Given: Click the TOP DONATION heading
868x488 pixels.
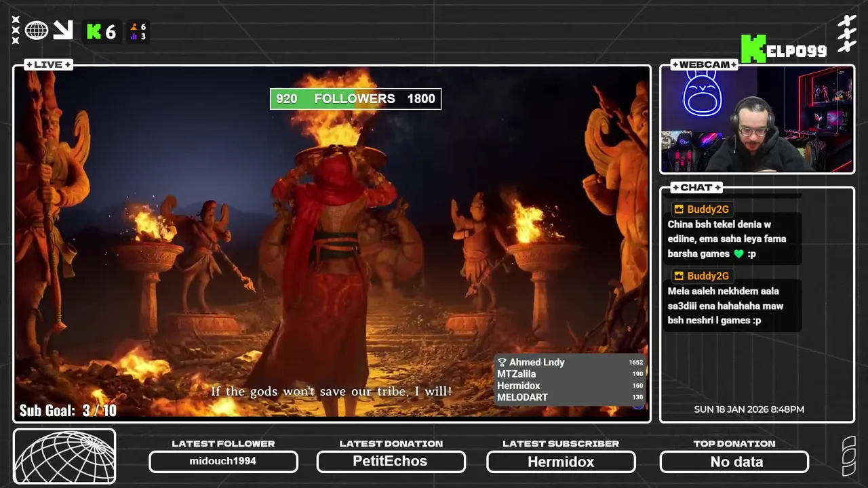Looking at the screenshot, I should tap(734, 444).
